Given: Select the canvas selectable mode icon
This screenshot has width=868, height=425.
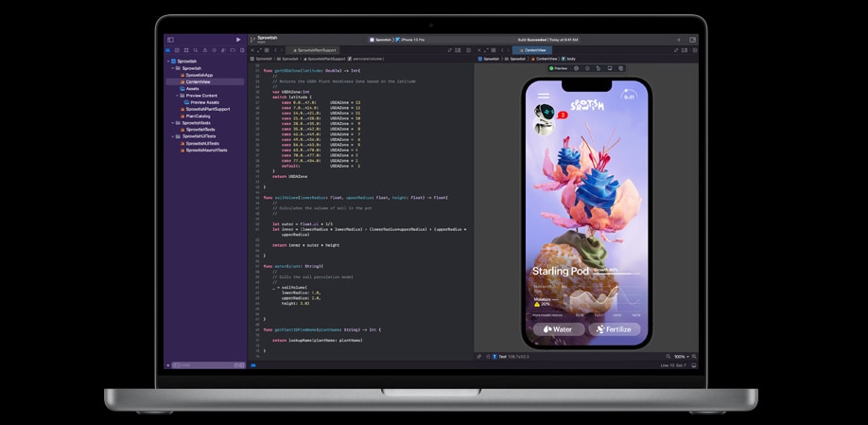Looking at the screenshot, I should [x=576, y=68].
